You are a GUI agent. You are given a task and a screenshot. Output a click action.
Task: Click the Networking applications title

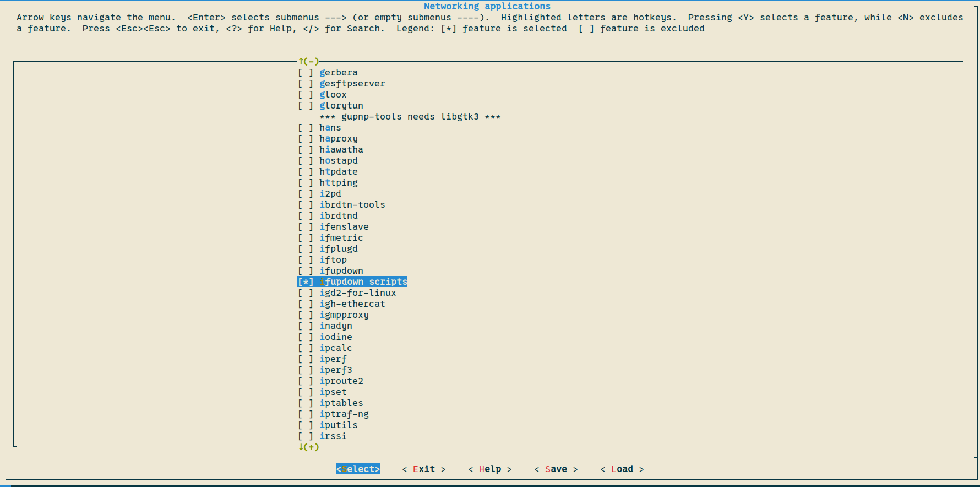pyautogui.click(x=487, y=6)
